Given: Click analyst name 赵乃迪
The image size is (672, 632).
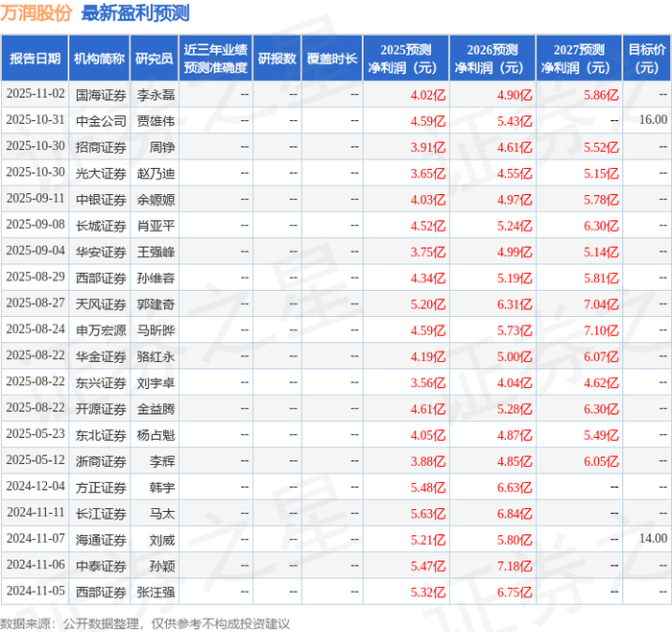Looking at the screenshot, I should pyautogui.click(x=156, y=173).
